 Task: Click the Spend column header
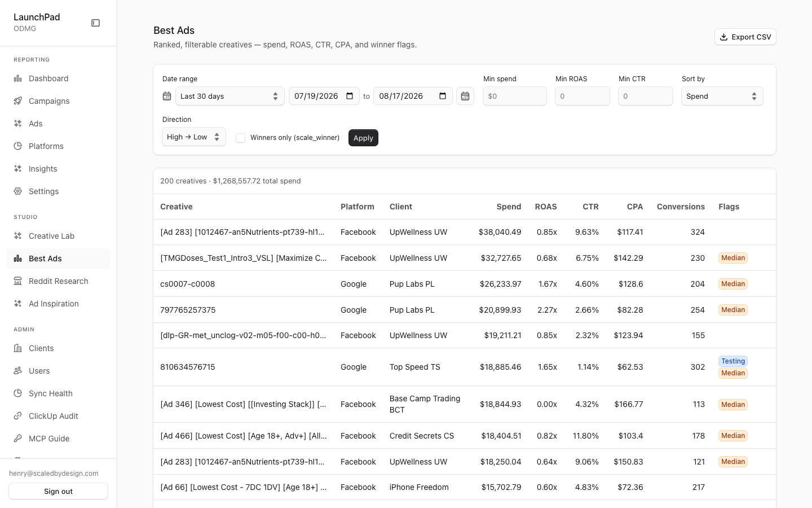(x=509, y=207)
